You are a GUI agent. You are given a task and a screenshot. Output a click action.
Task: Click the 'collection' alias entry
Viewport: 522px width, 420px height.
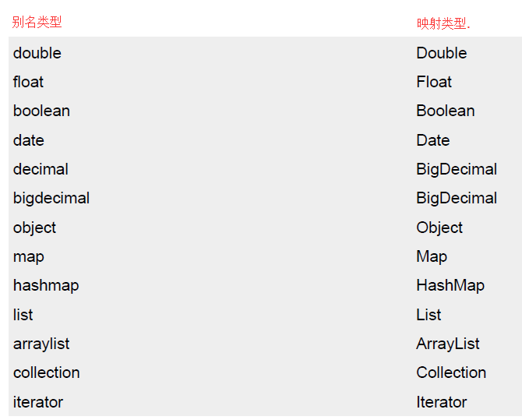(x=46, y=372)
